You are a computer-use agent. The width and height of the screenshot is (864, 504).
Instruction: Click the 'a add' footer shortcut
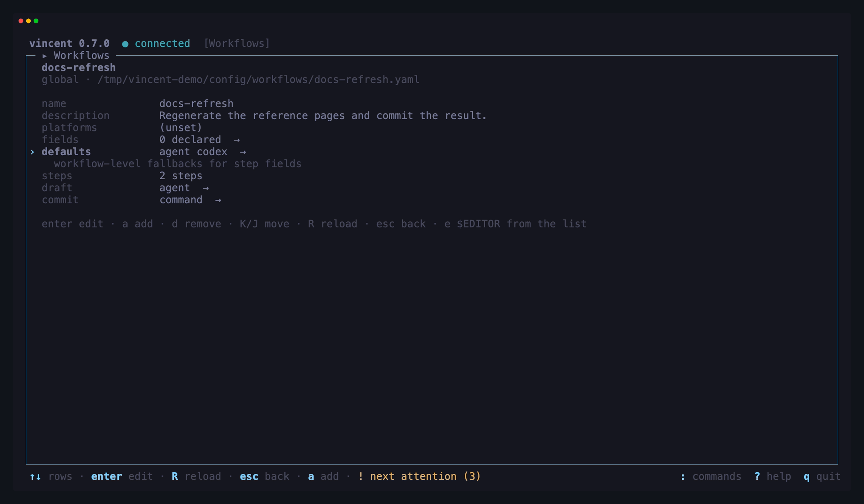323,476
